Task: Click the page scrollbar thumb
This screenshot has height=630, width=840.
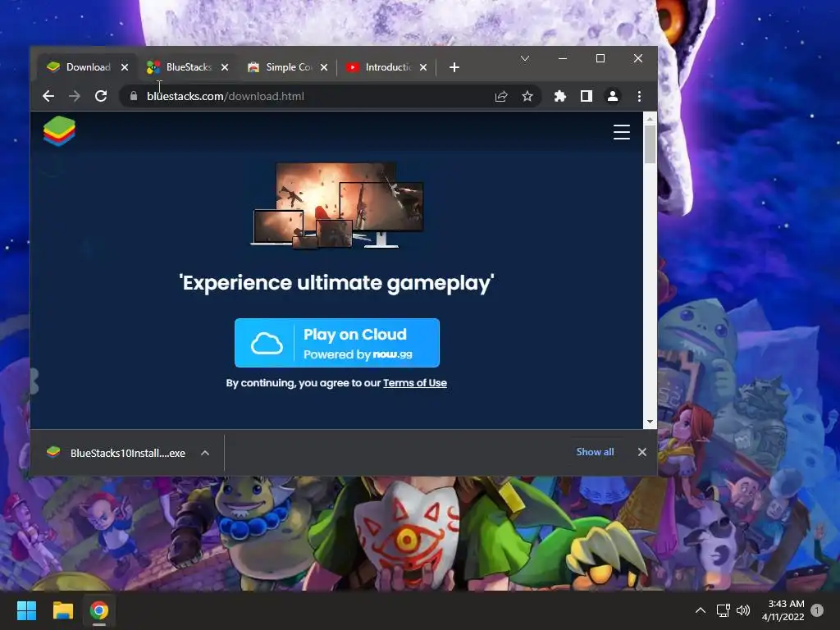Action: click(x=650, y=144)
